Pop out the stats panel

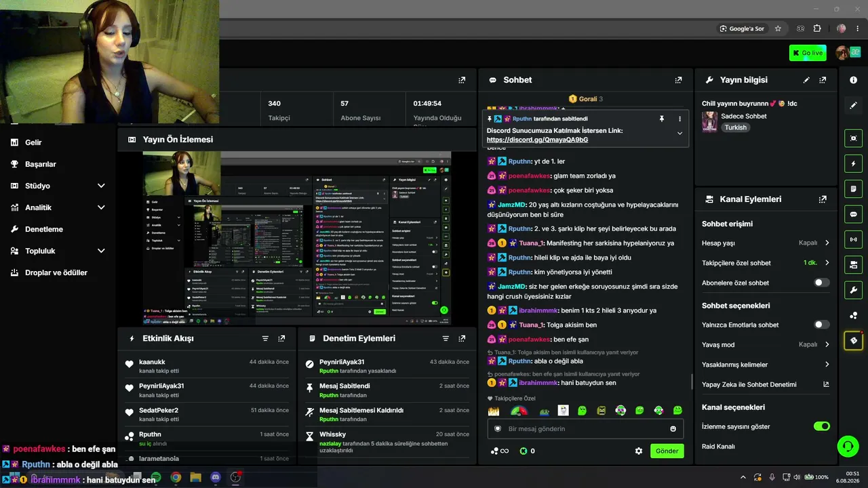click(x=462, y=80)
